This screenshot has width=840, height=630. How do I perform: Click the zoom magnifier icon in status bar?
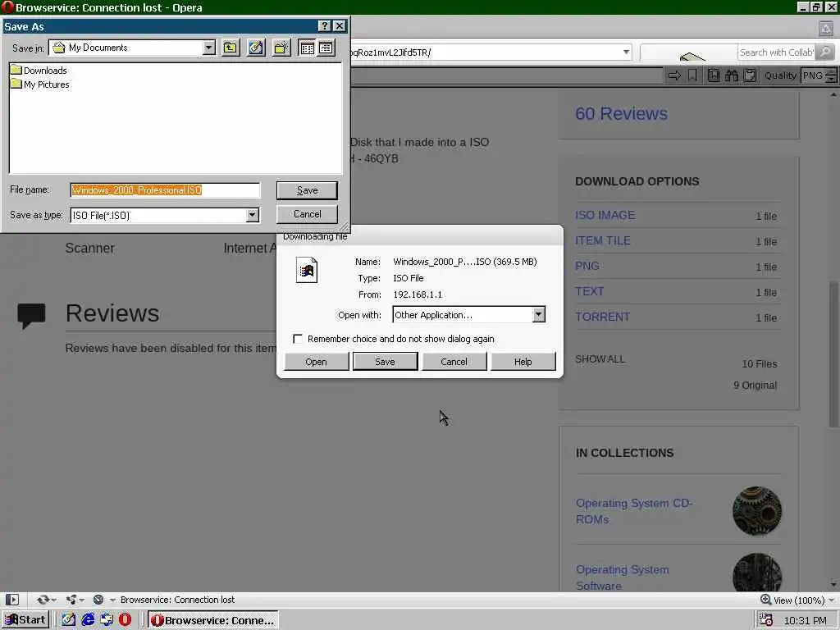(x=766, y=600)
